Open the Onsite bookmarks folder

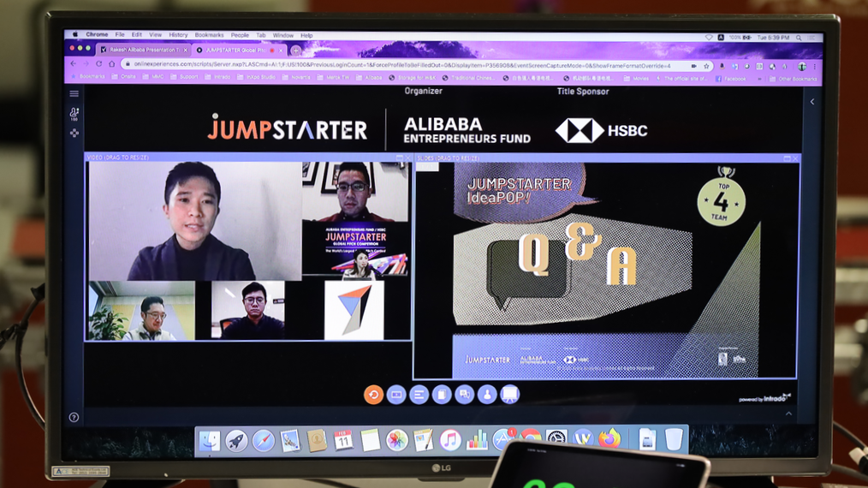[124, 77]
